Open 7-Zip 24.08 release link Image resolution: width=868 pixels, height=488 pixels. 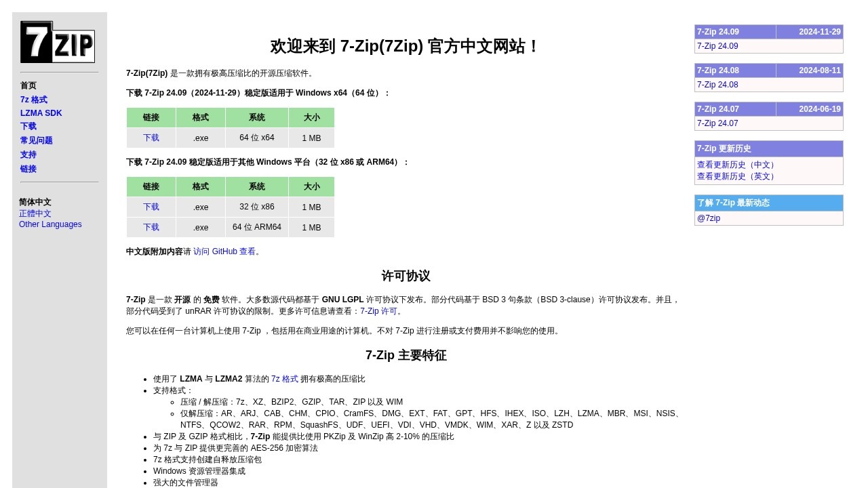click(x=717, y=85)
